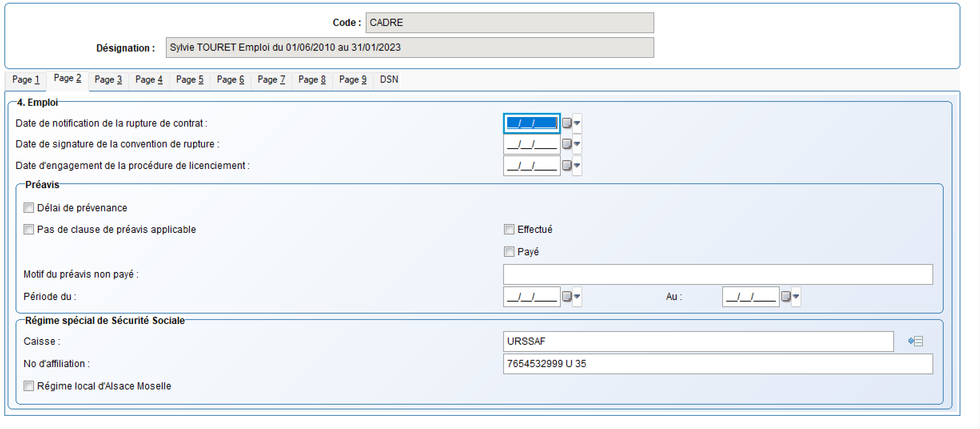
Task: Toggle the Payé checkbox
Action: click(509, 252)
